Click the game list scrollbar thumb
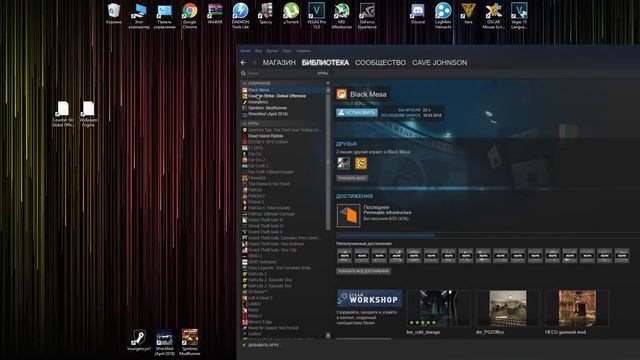640x360 pixels. tap(328, 161)
